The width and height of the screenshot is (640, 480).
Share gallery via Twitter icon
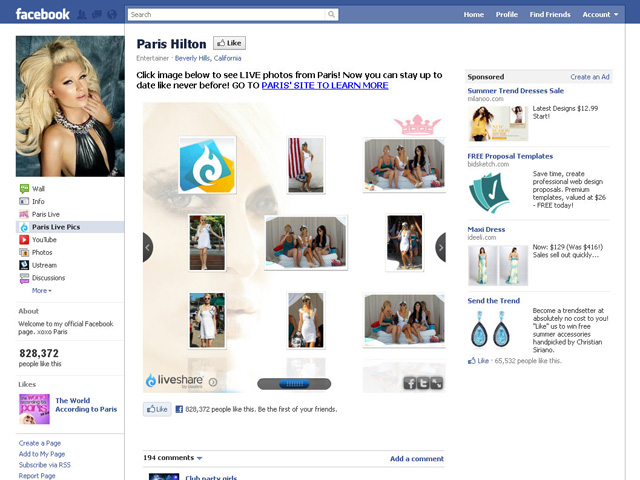(x=423, y=383)
